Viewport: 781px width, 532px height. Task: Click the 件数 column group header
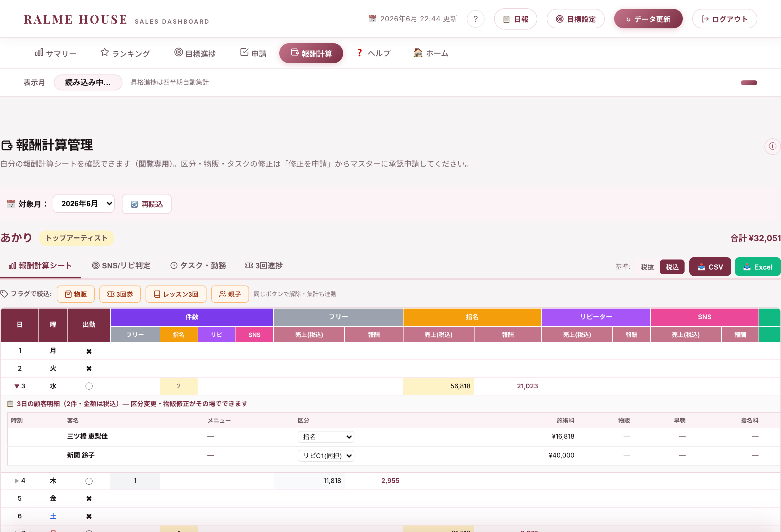pos(192,317)
